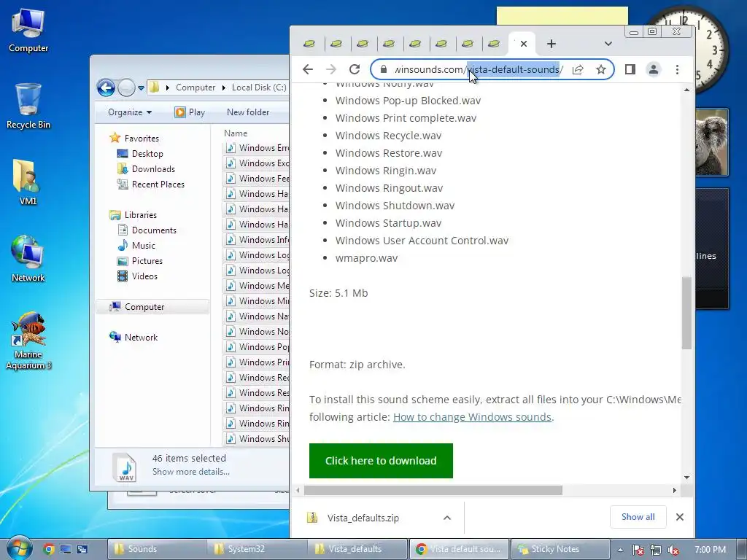Image resolution: width=747 pixels, height=560 pixels.
Task: Open the Computer desktop icon
Action: point(28,31)
